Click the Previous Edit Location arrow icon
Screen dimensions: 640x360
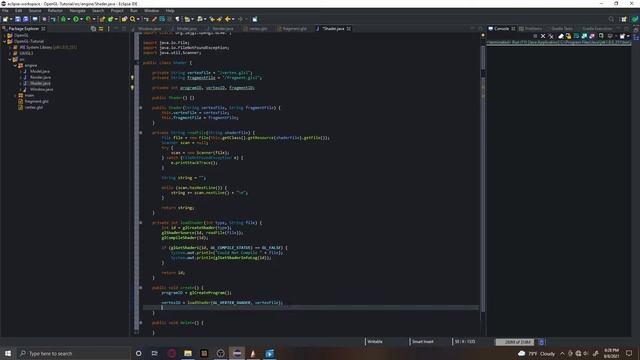(x=212, y=19)
